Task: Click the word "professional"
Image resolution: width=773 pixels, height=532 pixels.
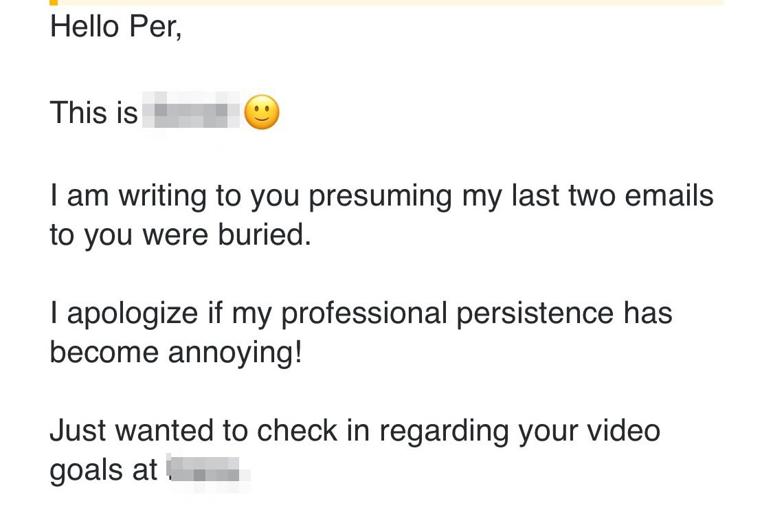Action: [x=364, y=314]
